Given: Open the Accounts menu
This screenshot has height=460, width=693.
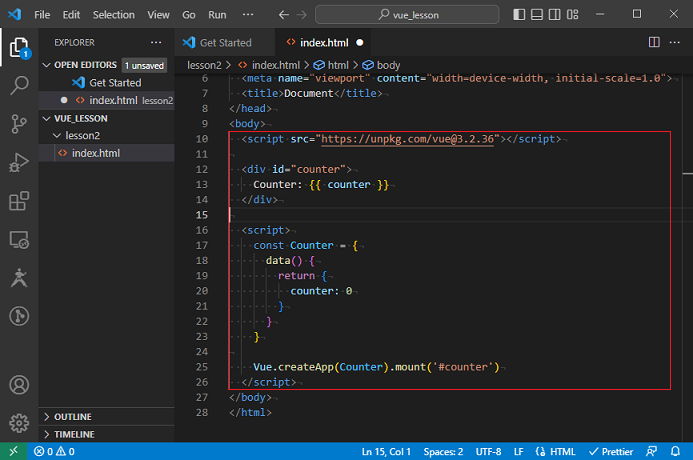Looking at the screenshot, I should [x=19, y=385].
